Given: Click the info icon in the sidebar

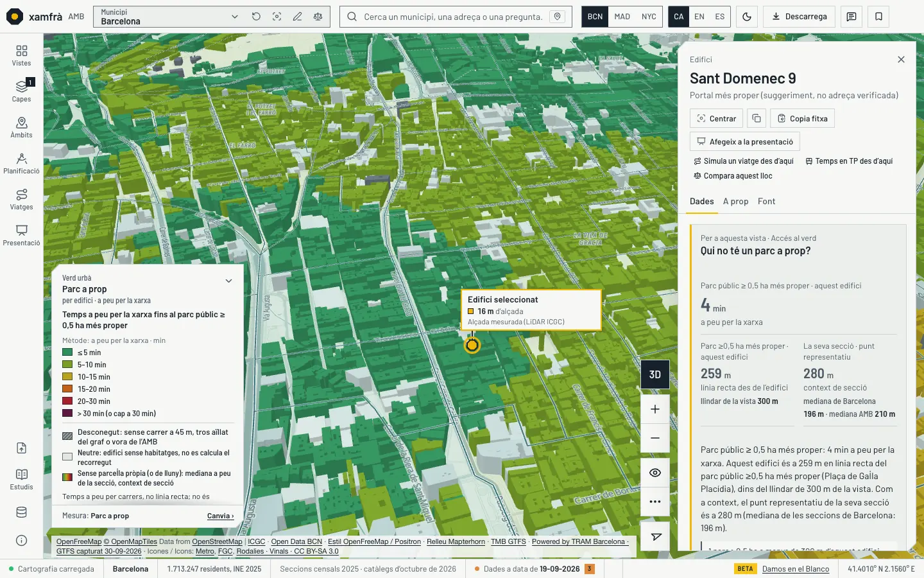Looking at the screenshot, I should (x=21, y=541).
